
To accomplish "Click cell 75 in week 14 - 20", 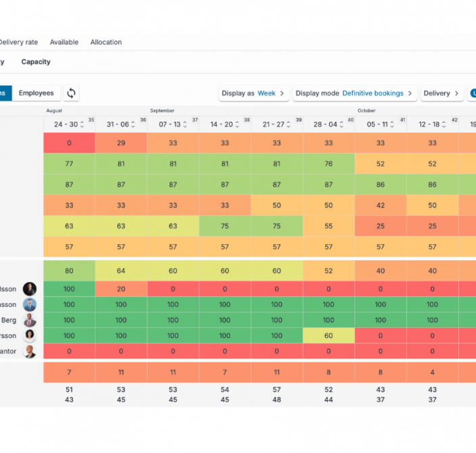I will 225,226.
